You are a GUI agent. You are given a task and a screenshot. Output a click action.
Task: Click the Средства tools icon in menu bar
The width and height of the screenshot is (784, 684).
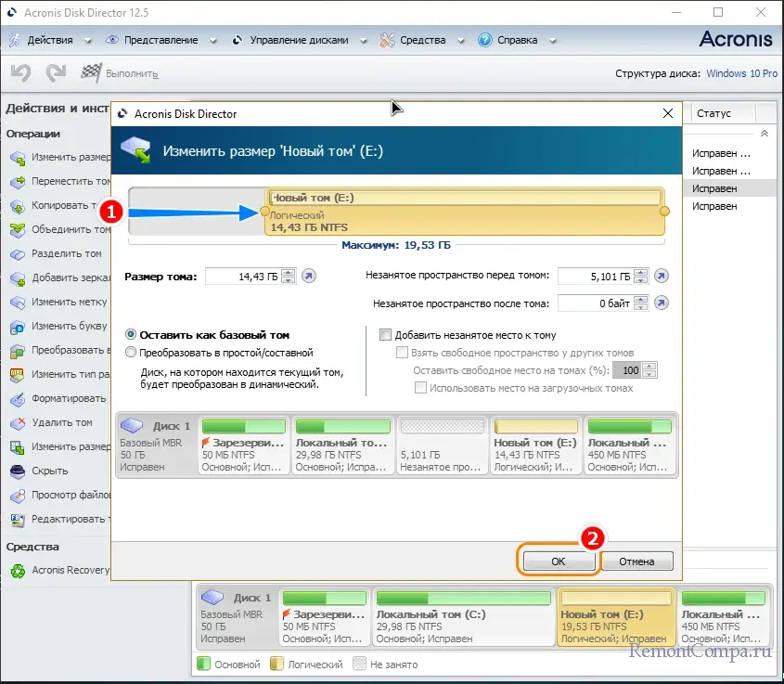click(x=387, y=40)
